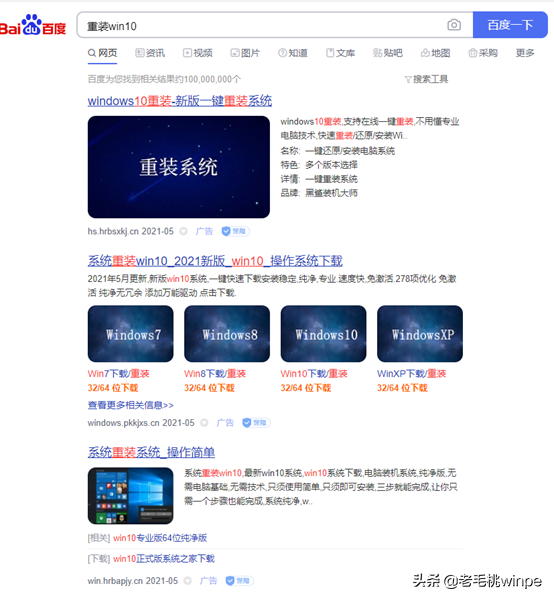The height and width of the screenshot is (600, 554).
Task: Click the Windows8 thumbnail
Action: [227, 334]
